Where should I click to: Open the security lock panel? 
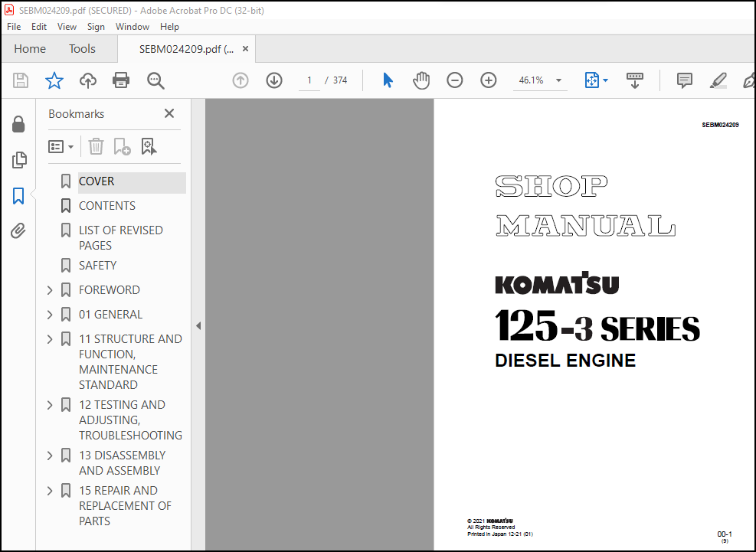[x=18, y=124]
